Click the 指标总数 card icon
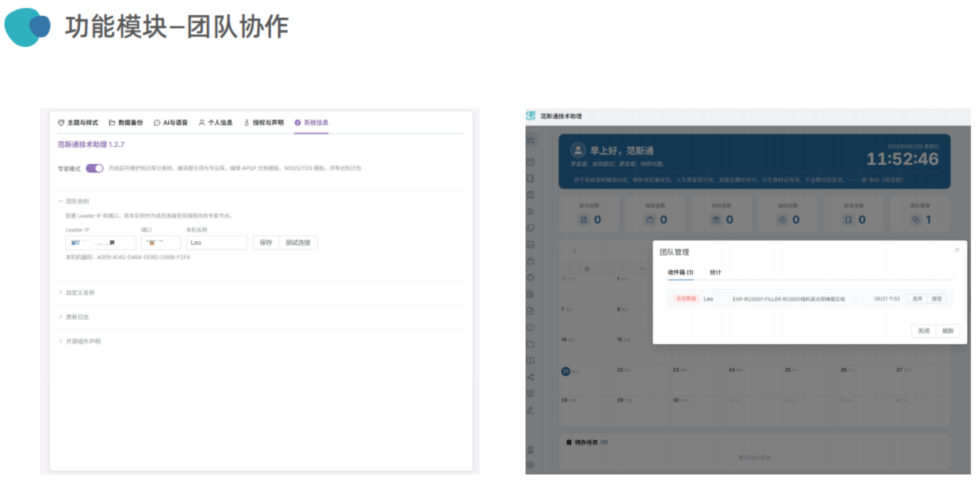 click(783, 220)
